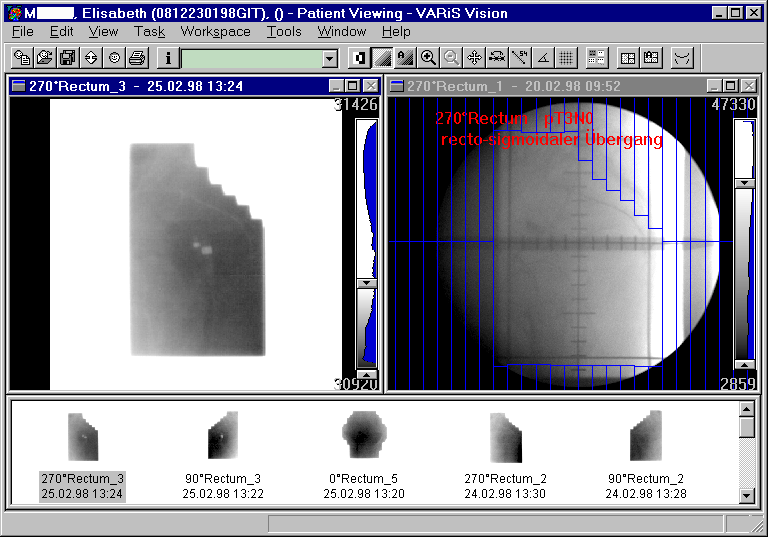
Task: Maximize the 270°Rectum_3 image window
Action: point(353,87)
